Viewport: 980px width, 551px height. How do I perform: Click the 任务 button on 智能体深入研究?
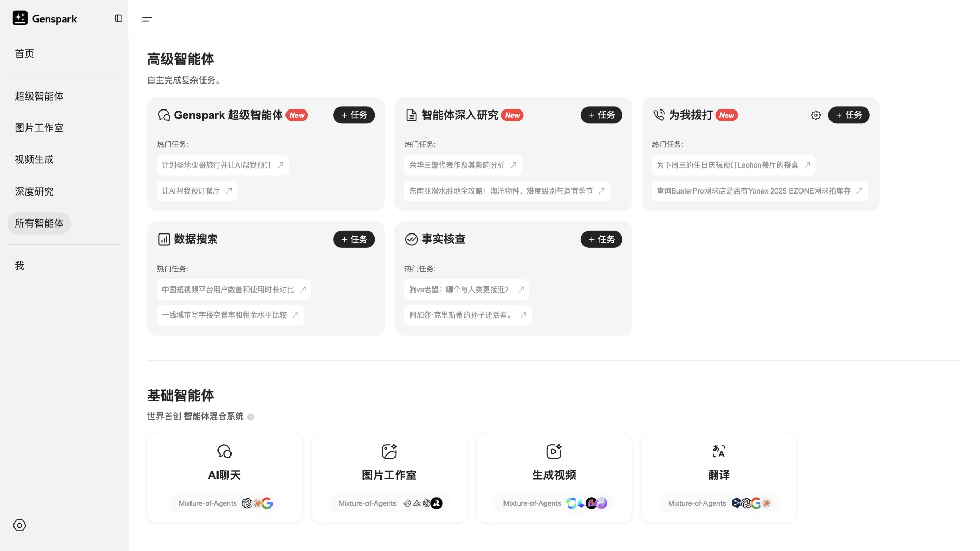(601, 115)
